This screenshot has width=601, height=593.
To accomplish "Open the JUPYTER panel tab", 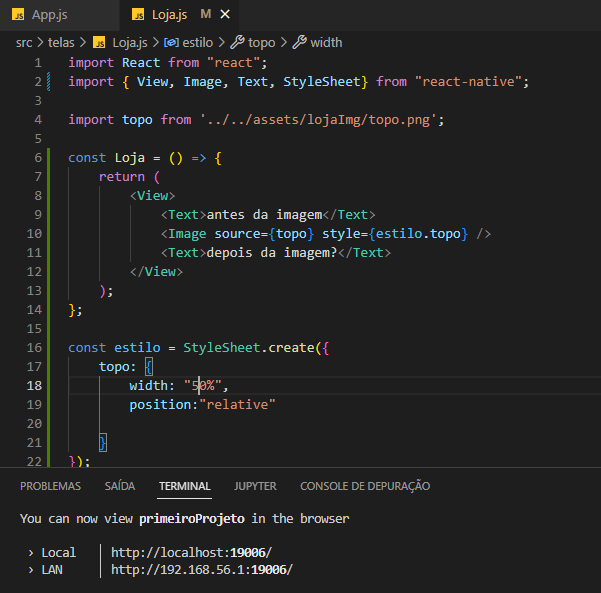I will pyautogui.click(x=255, y=486).
